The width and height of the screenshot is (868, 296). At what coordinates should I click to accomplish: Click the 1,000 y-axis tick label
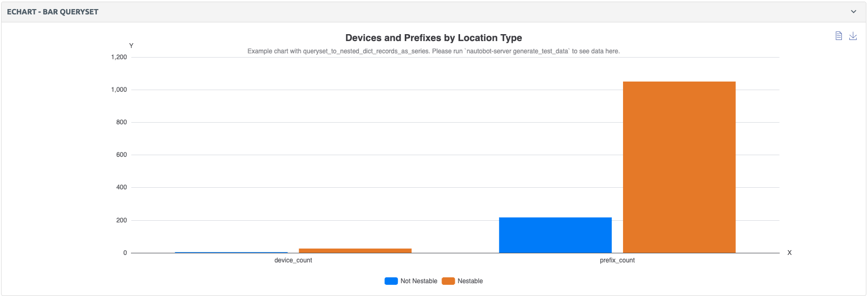(119, 90)
